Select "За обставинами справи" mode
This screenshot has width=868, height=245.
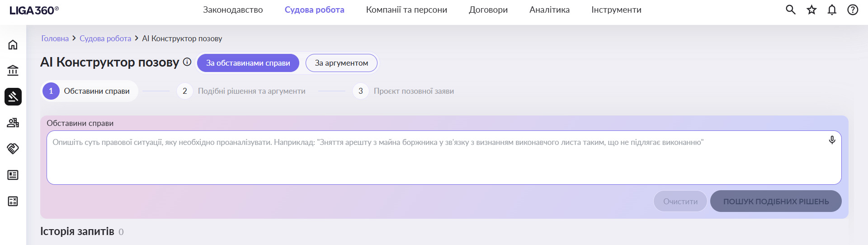[248, 63]
